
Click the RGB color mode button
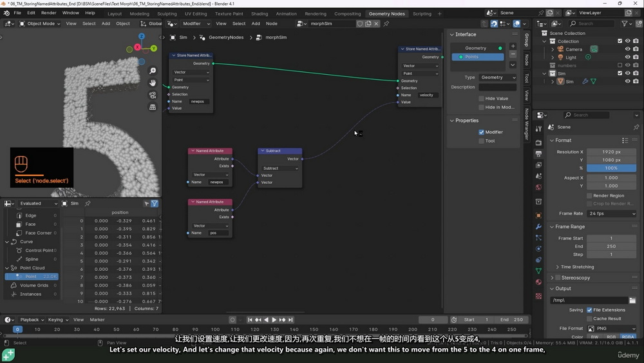(611, 337)
